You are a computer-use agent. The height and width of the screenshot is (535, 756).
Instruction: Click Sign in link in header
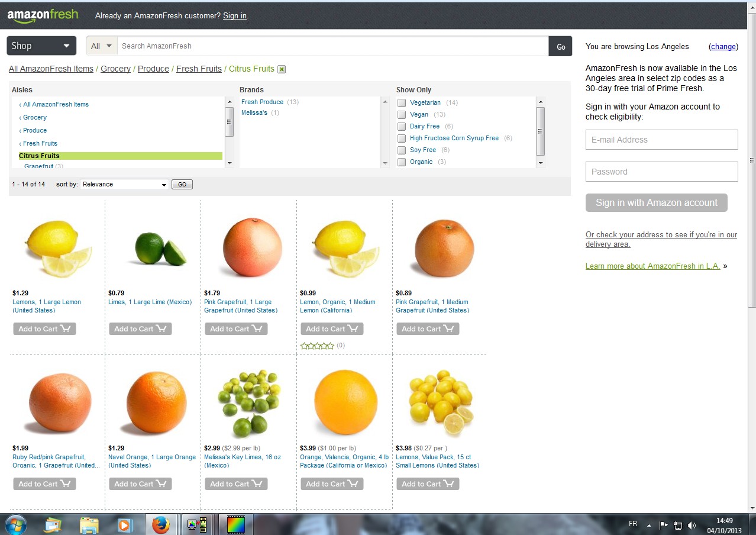235,16
